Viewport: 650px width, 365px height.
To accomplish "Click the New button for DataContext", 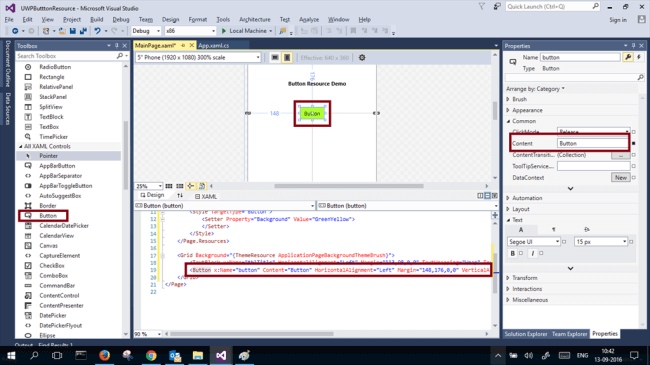I will (621, 178).
